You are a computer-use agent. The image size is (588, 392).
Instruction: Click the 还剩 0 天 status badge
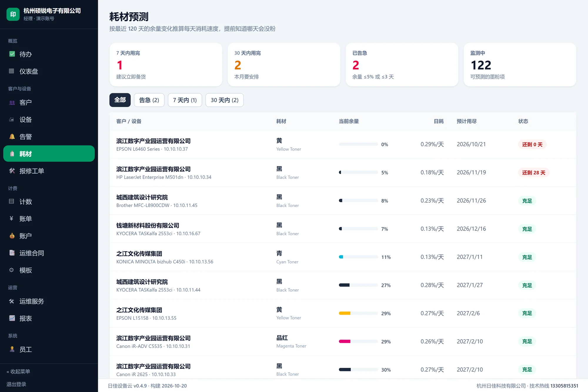pos(532,144)
